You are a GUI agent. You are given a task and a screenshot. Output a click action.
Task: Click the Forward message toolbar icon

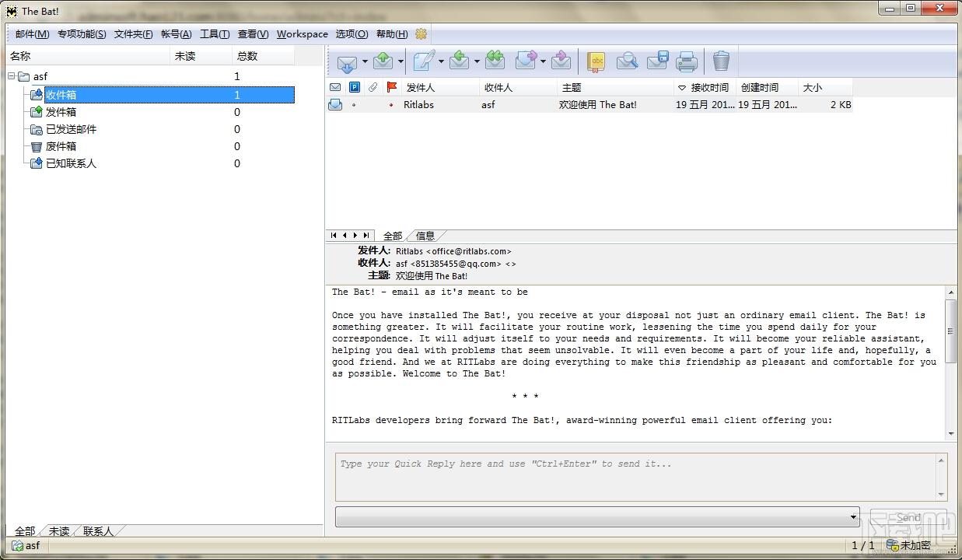(x=526, y=61)
